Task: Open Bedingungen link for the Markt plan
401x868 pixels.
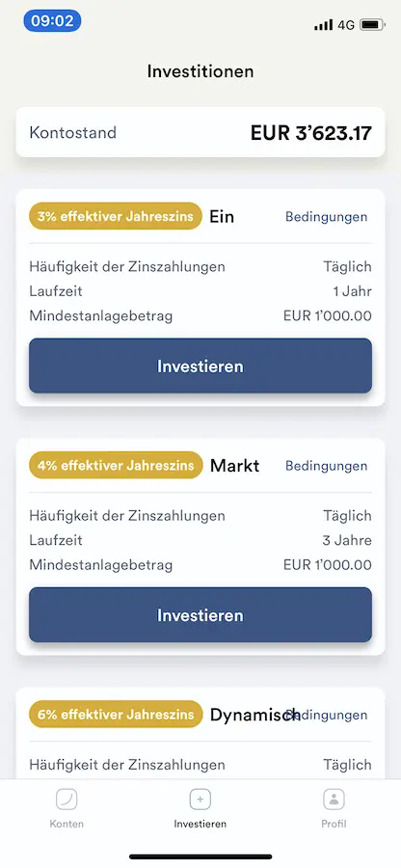Action: point(327,466)
